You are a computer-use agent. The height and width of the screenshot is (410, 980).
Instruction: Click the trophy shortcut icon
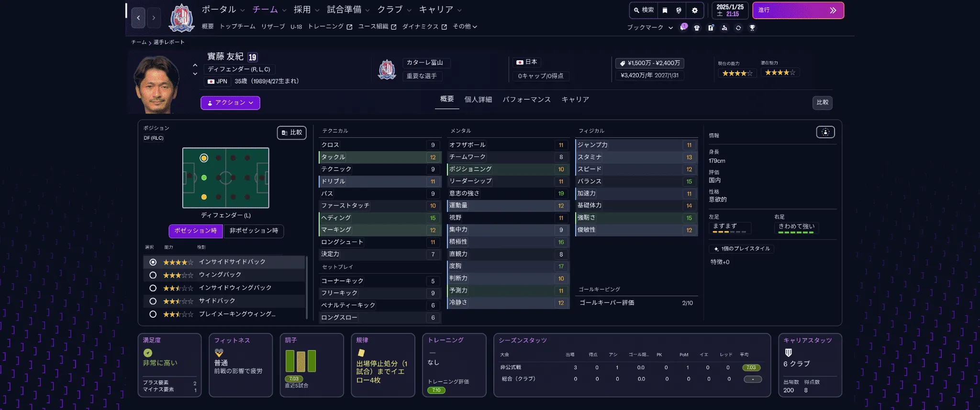(x=752, y=28)
